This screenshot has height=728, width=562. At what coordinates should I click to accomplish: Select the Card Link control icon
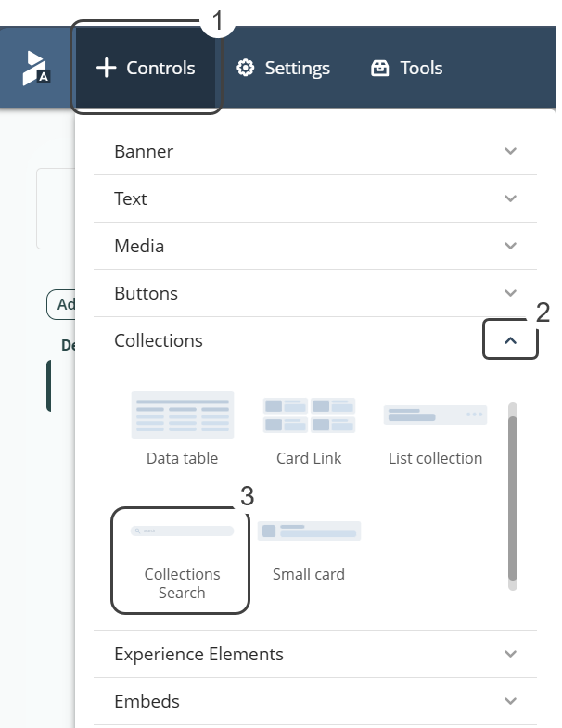click(x=309, y=415)
